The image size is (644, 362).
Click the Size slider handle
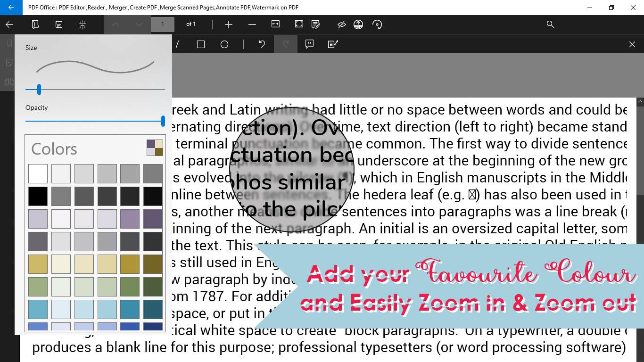click(x=39, y=89)
